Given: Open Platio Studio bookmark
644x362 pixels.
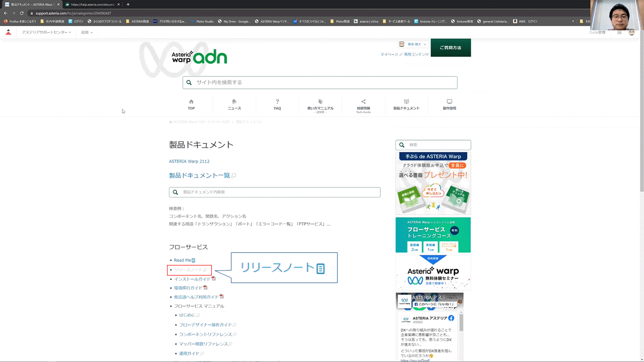Looking at the screenshot, I should tap(202, 21).
